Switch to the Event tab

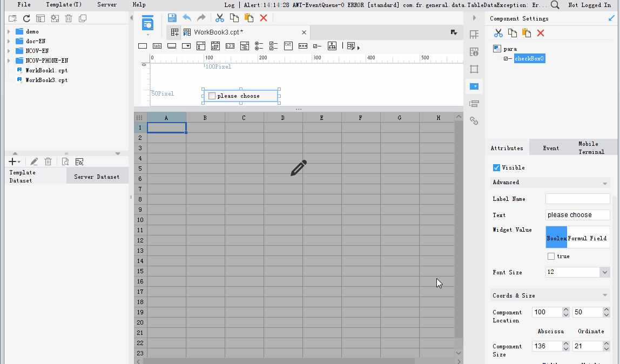(x=551, y=147)
